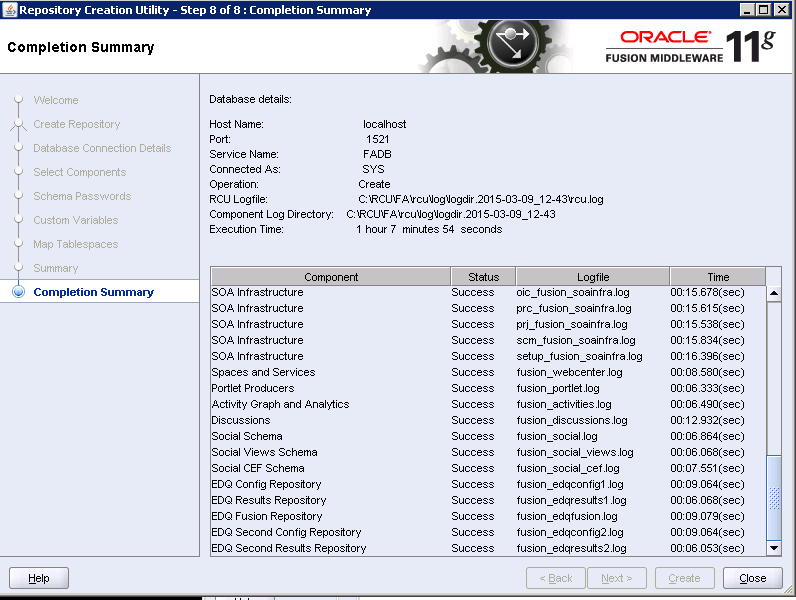796x600 pixels.
Task: Click the Create Repository step node icon
Action: 18,124
